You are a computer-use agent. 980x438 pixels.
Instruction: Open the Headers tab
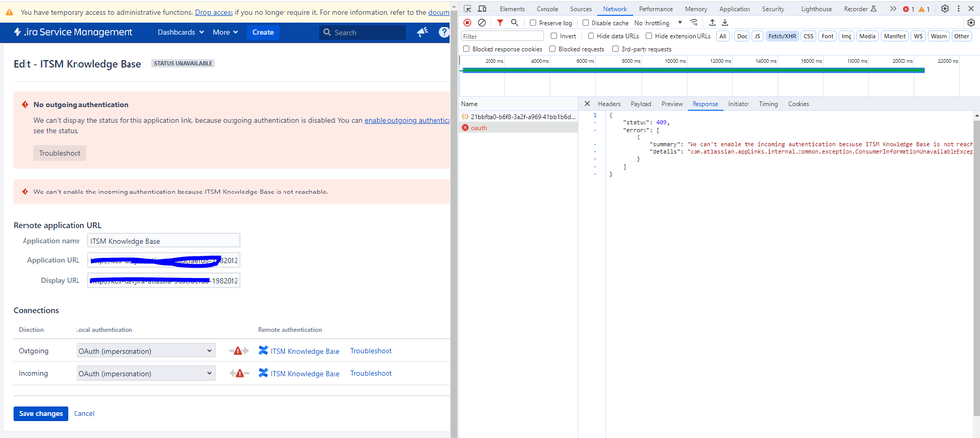coord(609,104)
